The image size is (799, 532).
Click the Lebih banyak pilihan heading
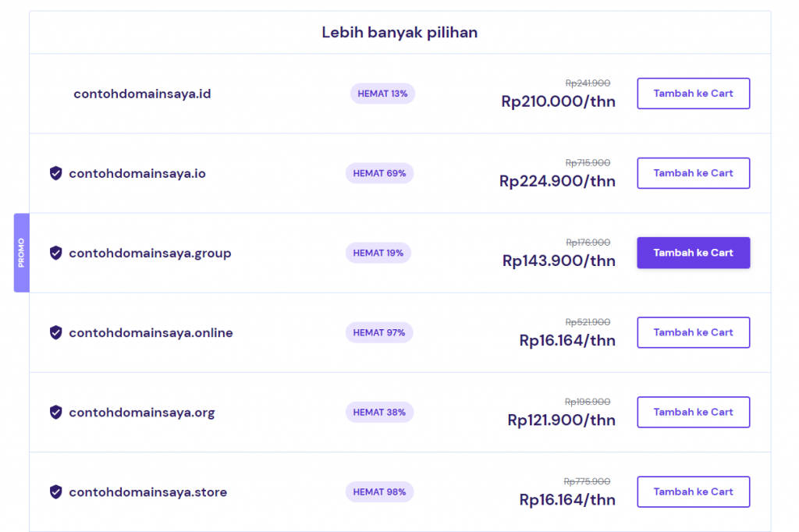399,33
